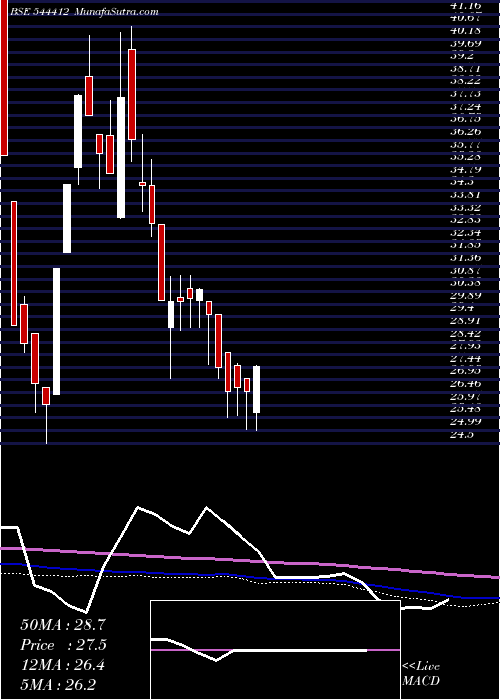The image size is (500, 700).
Task: Click the 27.44 price axis label
Action: click(x=465, y=358)
